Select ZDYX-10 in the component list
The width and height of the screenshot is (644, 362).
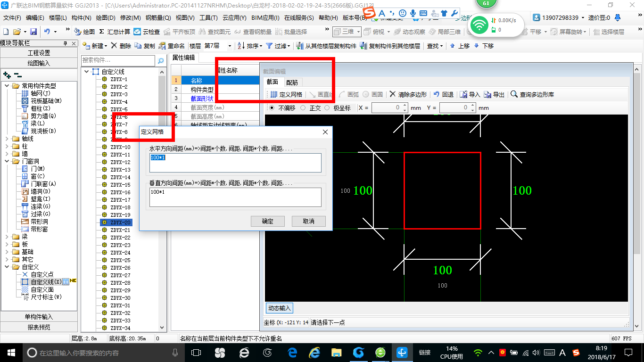coord(120,147)
